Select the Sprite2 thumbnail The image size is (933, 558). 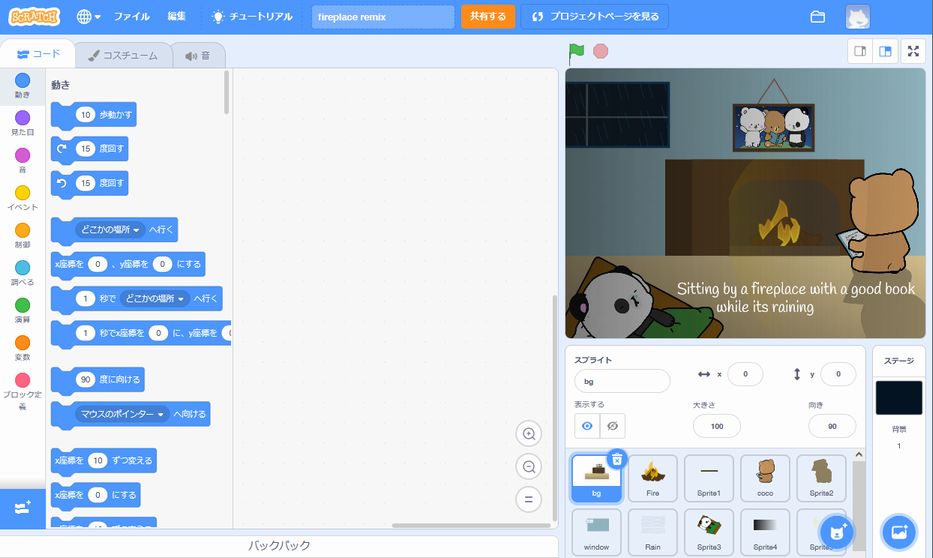(821, 478)
